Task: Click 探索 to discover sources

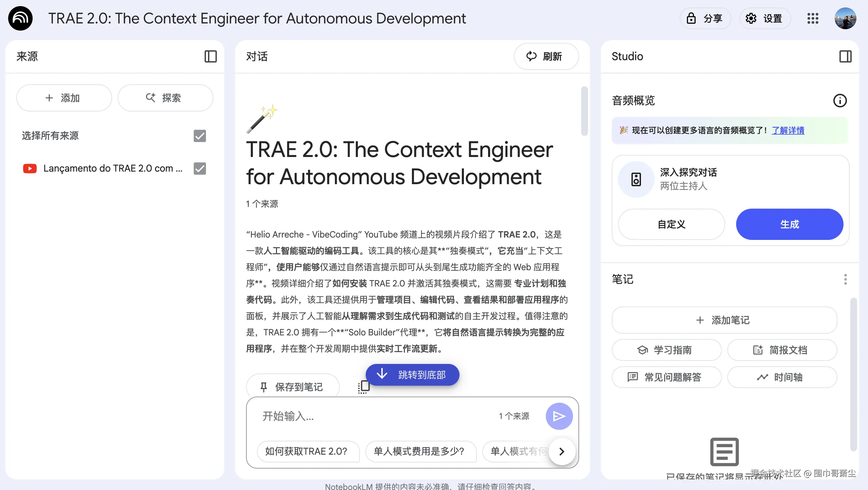Action: 165,98
